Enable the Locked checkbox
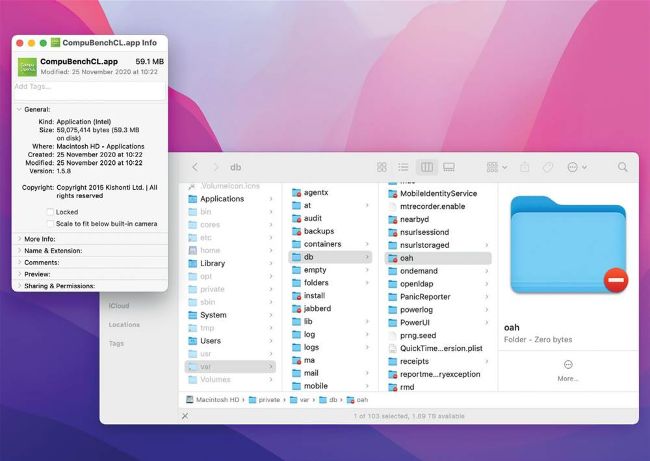This screenshot has height=461, width=650. (x=50, y=212)
